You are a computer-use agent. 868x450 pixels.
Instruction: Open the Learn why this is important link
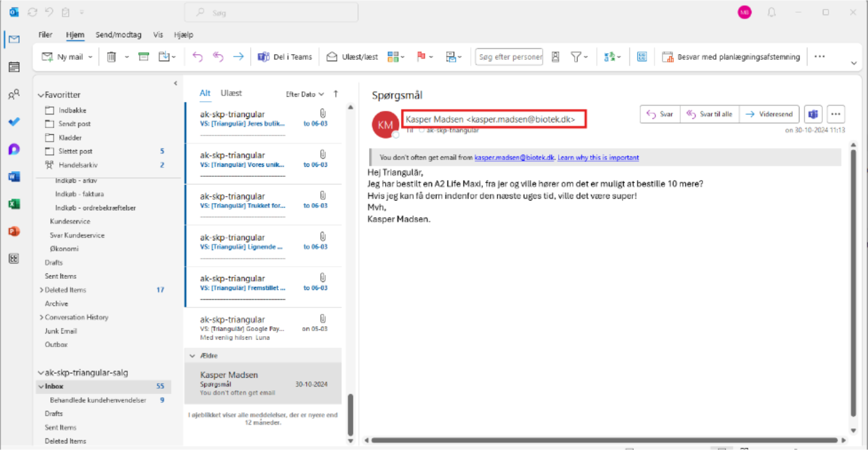click(598, 158)
